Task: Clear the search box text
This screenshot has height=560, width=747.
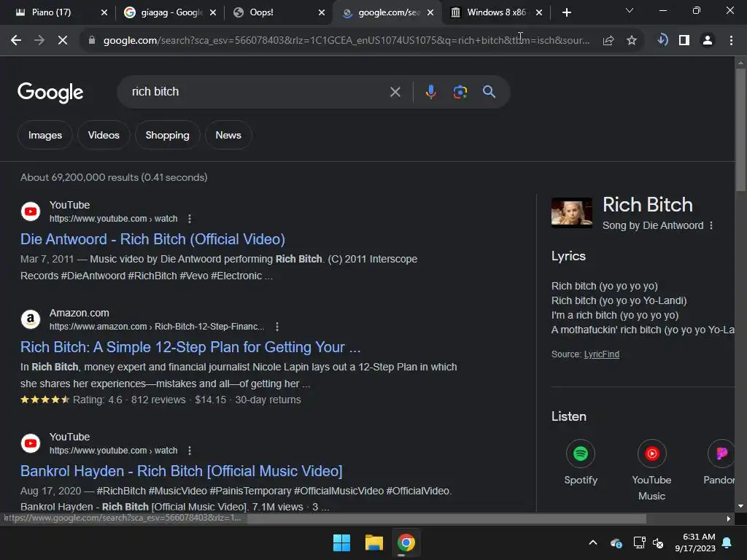Action: coord(395,92)
